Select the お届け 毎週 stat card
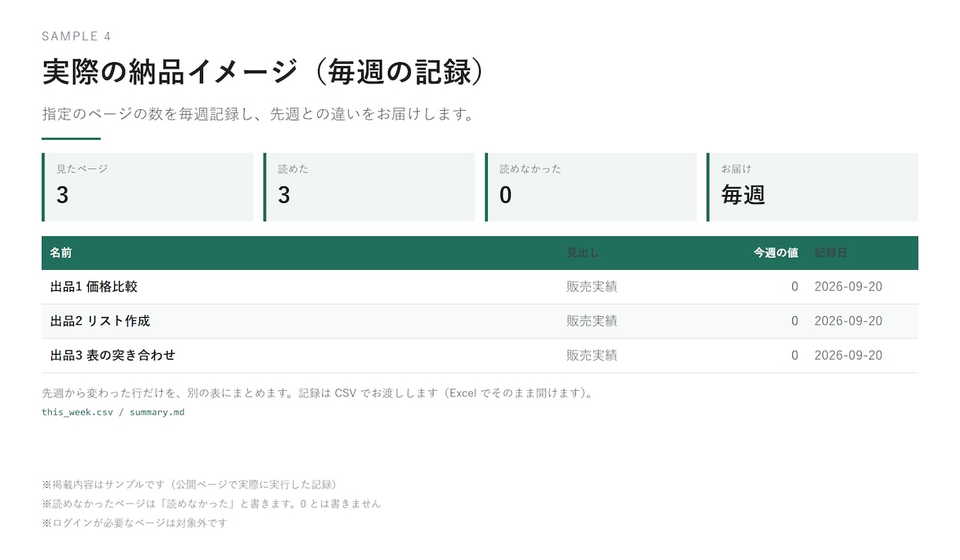This screenshot has width=960, height=560. (812, 187)
